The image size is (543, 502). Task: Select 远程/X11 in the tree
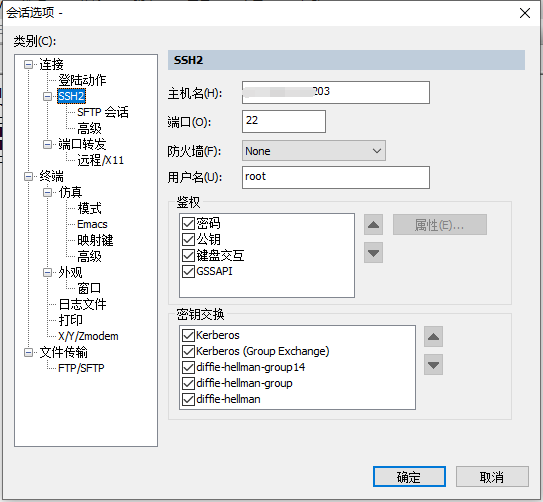(100, 160)
